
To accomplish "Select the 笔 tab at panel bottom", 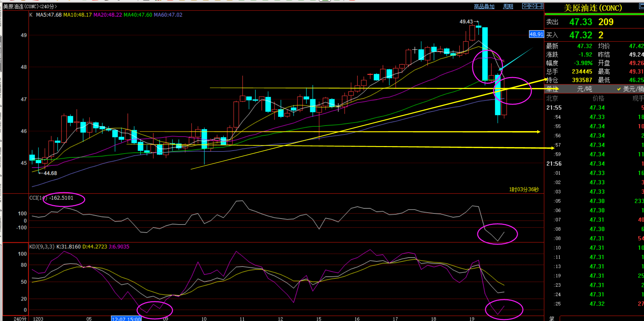I will 551,319.
